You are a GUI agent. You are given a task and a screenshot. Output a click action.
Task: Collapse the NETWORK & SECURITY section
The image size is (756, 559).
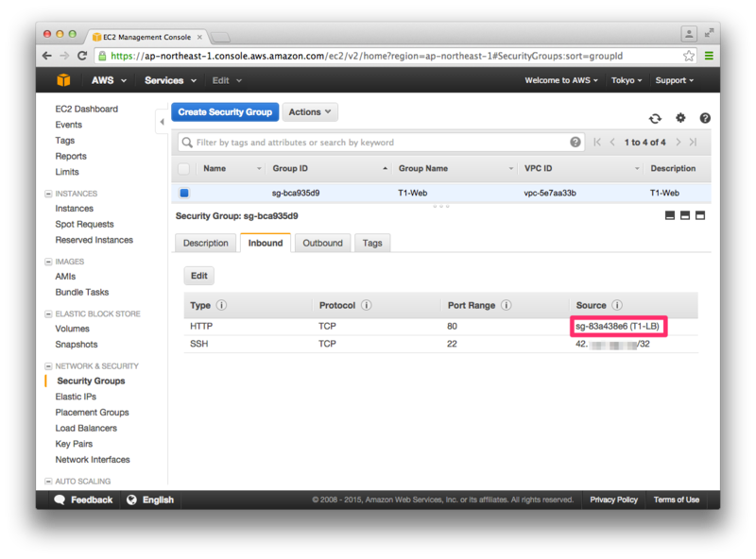pos(48,366)
